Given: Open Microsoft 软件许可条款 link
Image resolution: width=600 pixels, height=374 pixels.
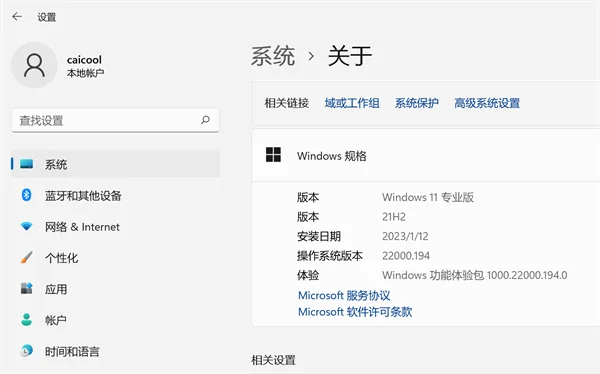Looking at the screenshot, I should click(x=355, y=312).
